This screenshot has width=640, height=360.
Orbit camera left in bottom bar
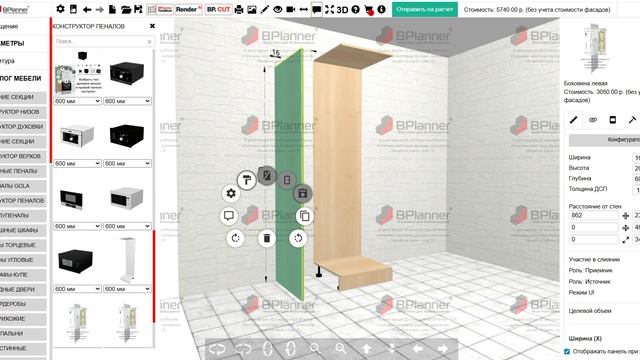(x=217, y=349)
